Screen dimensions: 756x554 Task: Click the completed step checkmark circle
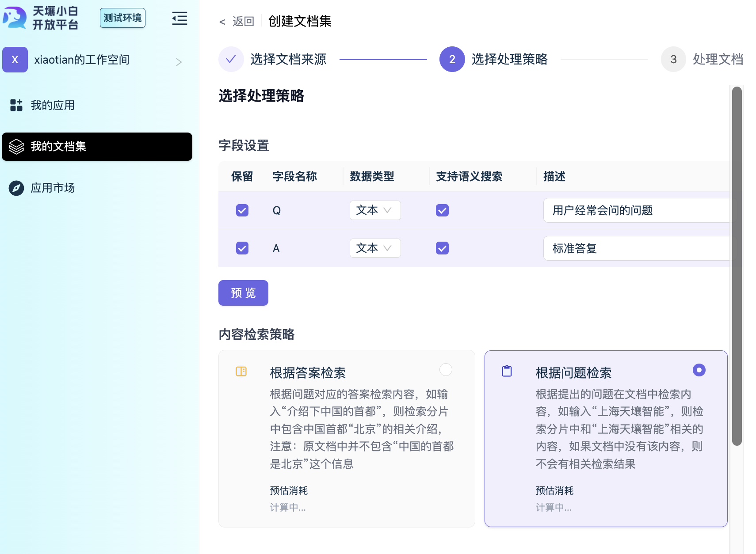(x=231, y=59)
